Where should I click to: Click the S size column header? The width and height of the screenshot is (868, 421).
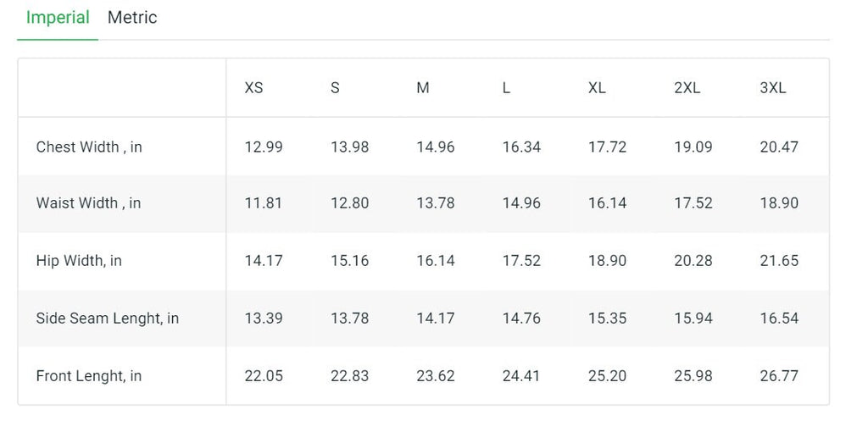pos(335,88)
